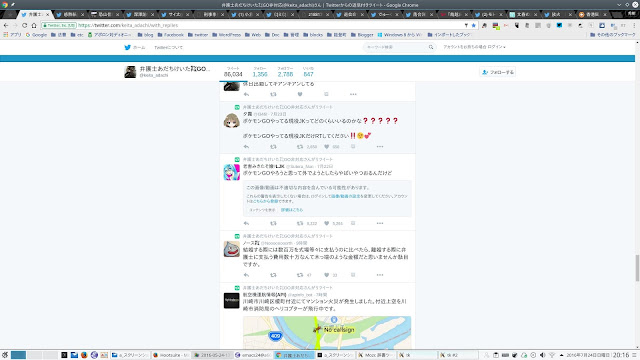The image size is (640, 360).
Task: Open the アプリ apps shortcut
Action: pyautogui.click(x=12, y=35)
